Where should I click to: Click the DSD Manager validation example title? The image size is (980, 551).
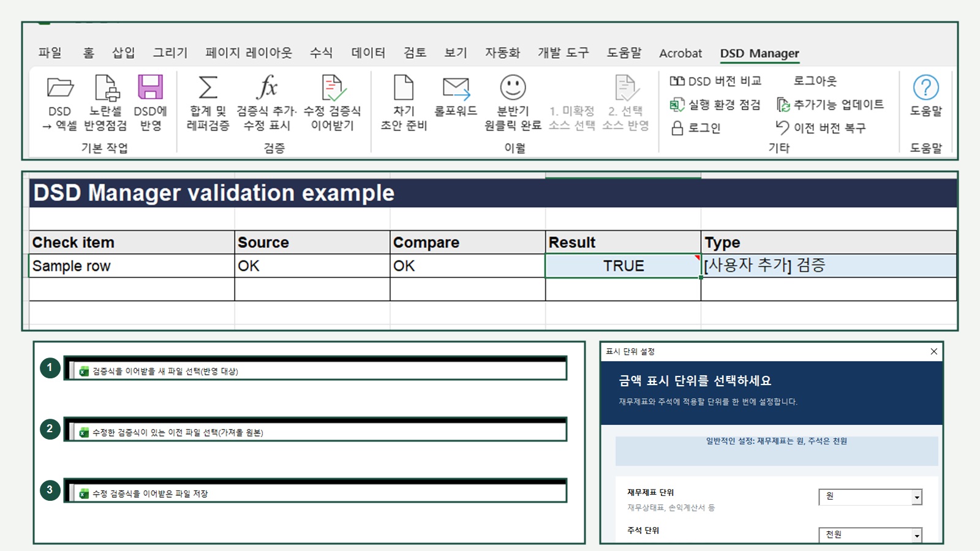[214, 193]
